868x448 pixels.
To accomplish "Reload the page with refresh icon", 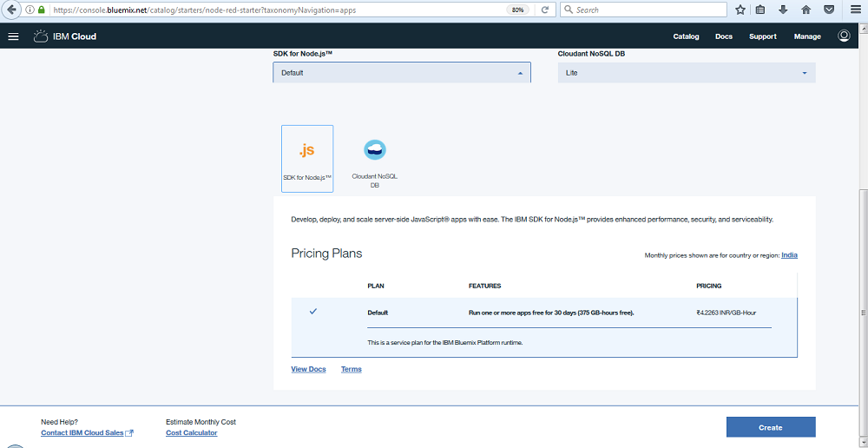I will (545, 10).
